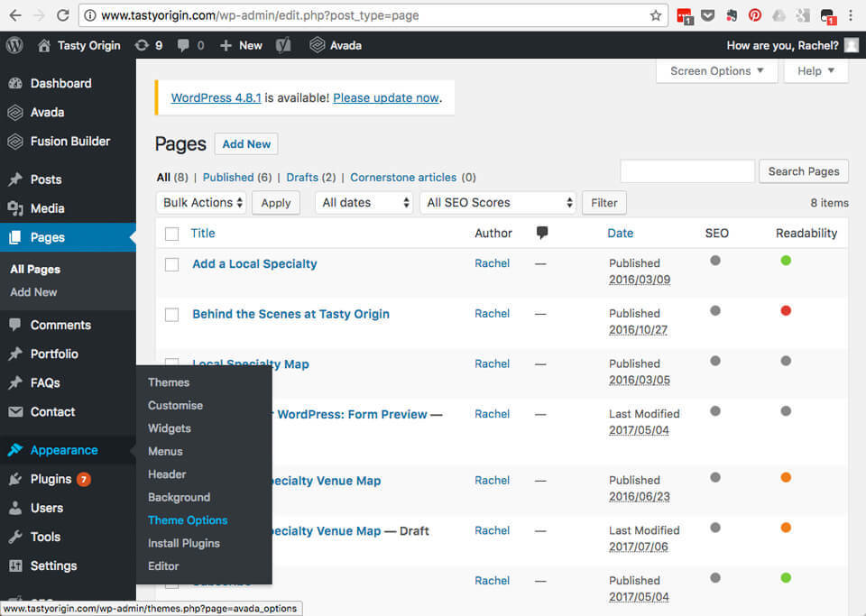
Task: Reload the page with refresh icon
Action: pyautogui.click(x=62, y=15)
